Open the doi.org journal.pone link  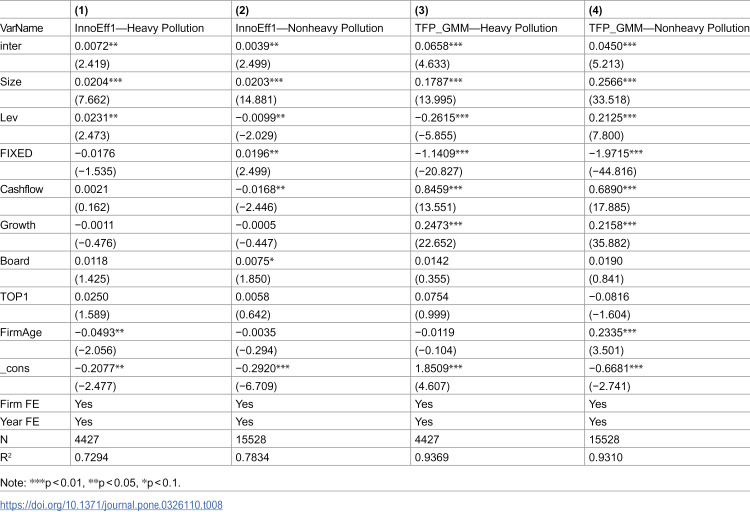[x=111, y=505]
